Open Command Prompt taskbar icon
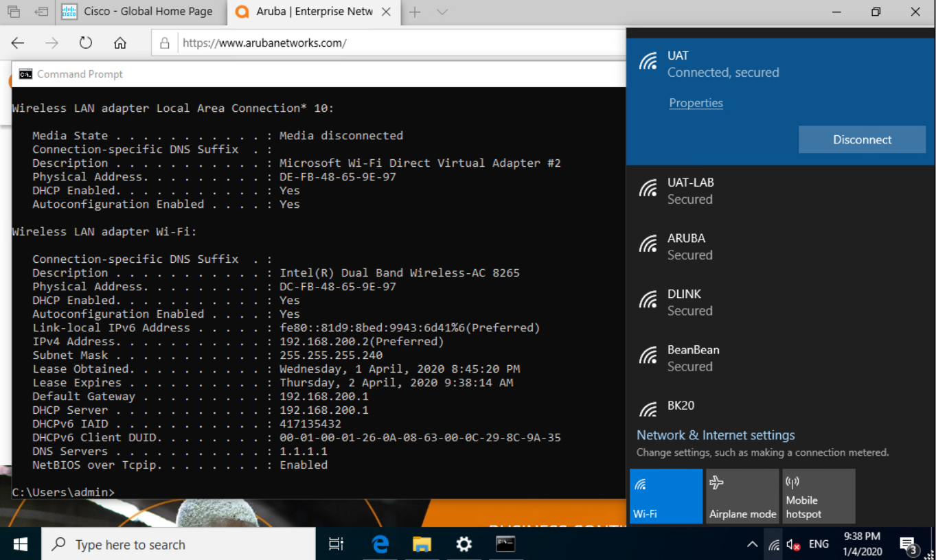 505,544
